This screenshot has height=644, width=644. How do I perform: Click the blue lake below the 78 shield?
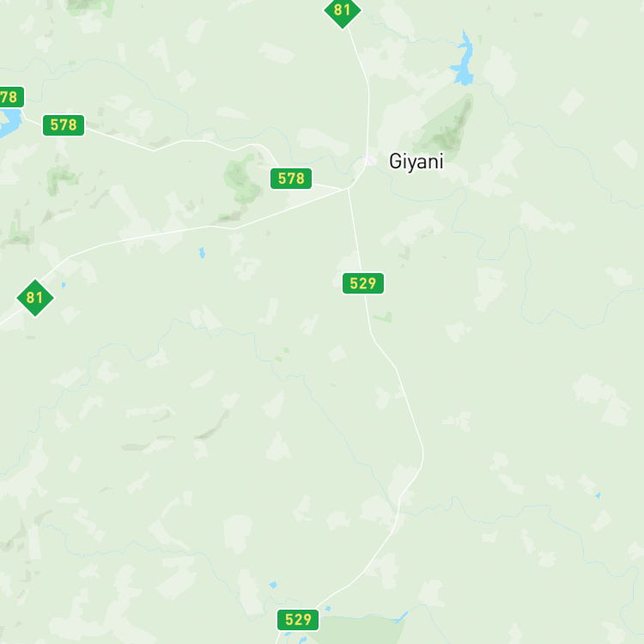pyautogui.click(x=9, y=123)
